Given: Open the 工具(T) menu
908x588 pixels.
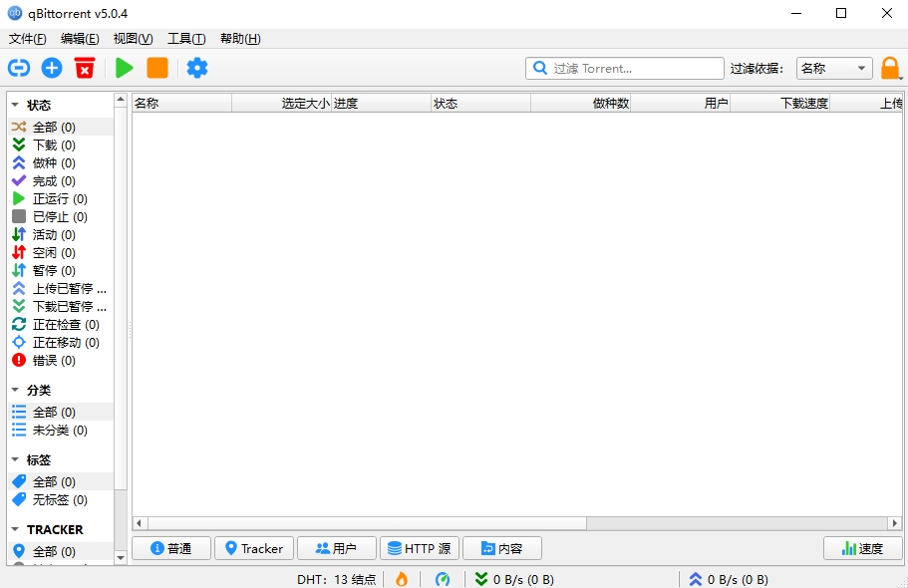Looking at the screenshot, I should point(186,39).
